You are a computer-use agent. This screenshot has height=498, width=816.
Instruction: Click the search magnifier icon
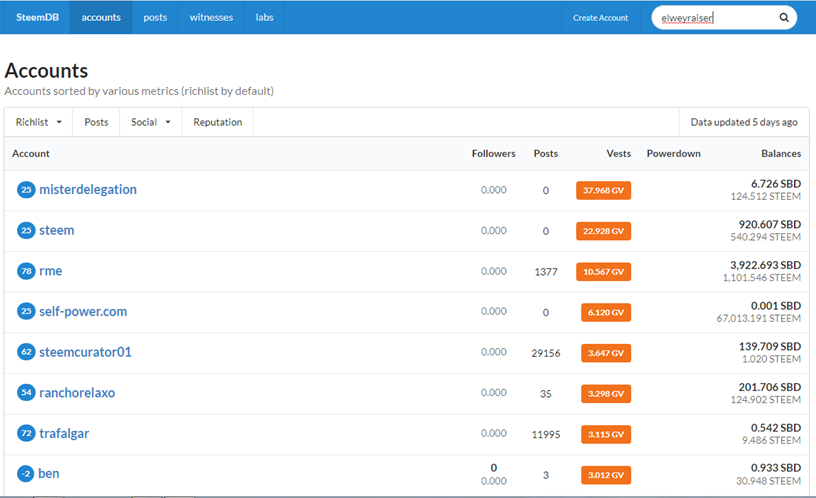(x=784, y=18)
